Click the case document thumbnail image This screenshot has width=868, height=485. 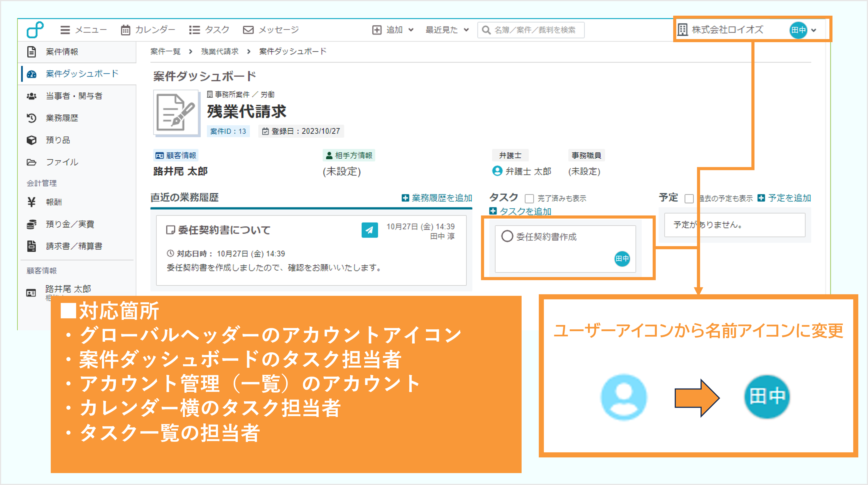pos(177,113)
